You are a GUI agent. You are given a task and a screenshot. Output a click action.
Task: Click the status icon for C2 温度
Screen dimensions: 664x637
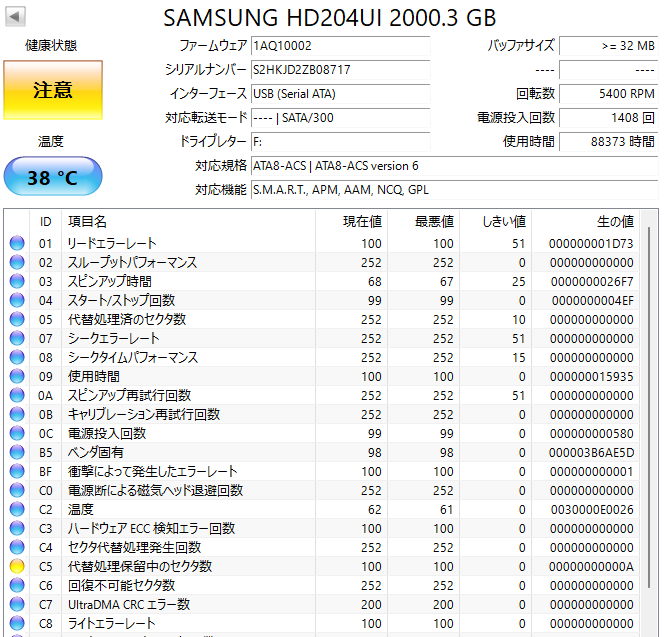(x=17, y=509)
